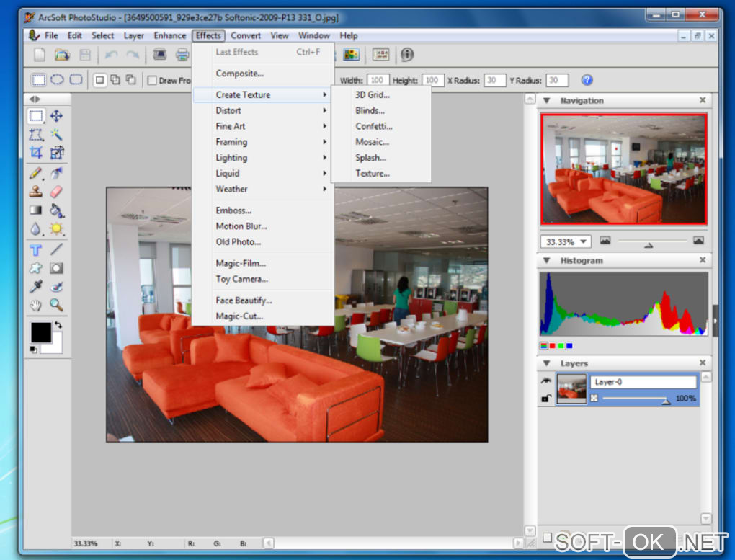Select the Paint Bucket tool

tap(57, 210)
